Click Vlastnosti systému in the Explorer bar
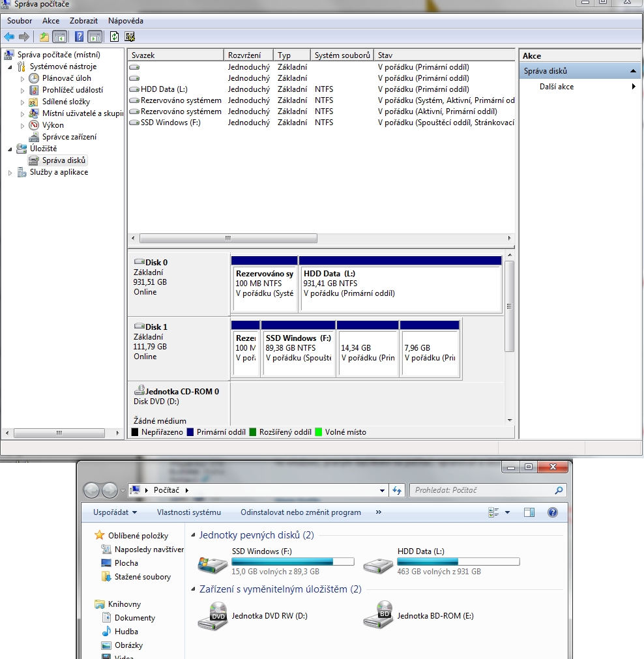Screen dimensions: 644x659 click(x=189, y=512)
